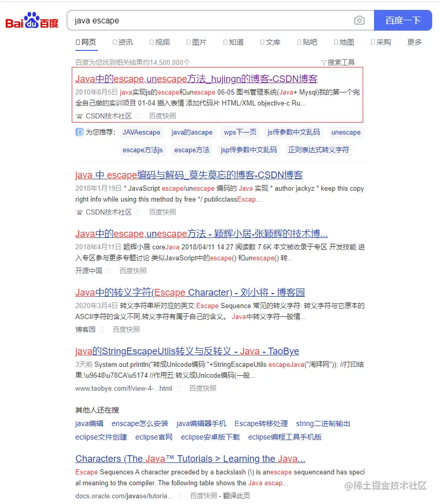Open the 文库 tab
Image resolution: width=440 pixels, height=504 pixels.
pyautogui.click(x=270, y=42)
